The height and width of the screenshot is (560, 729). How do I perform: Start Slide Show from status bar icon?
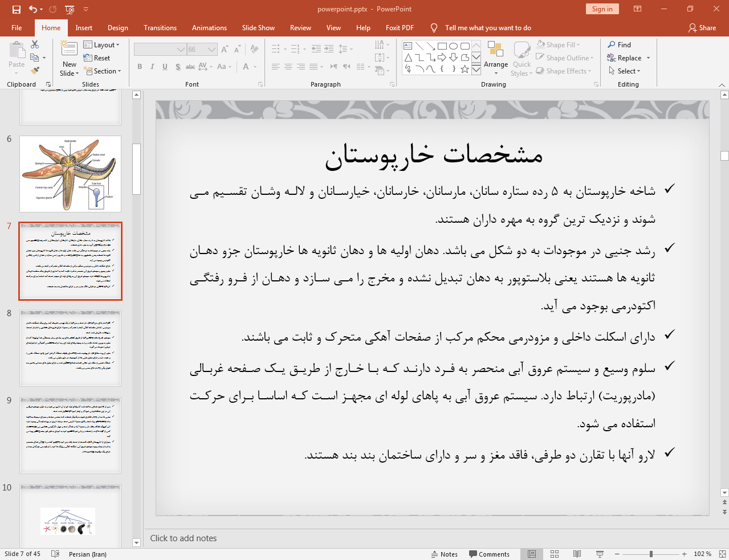tap(600, 554)
